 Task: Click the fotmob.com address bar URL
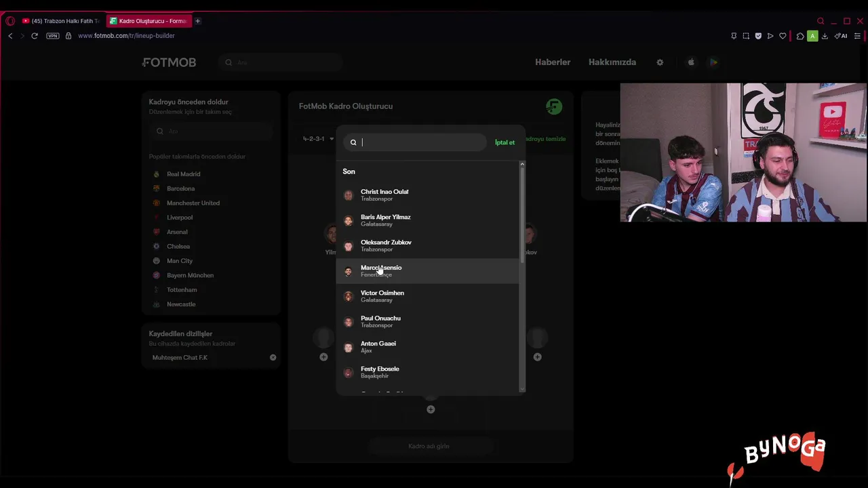(126, 36)
